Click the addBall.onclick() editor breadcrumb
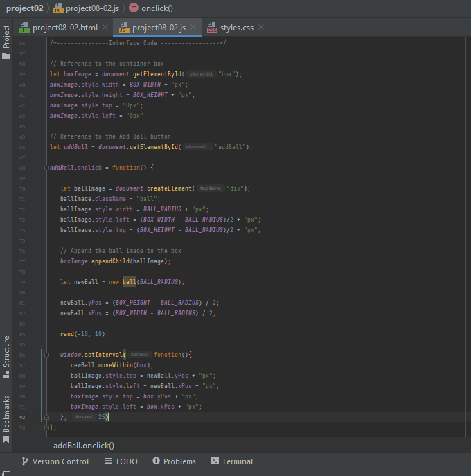This screenshot has width=471, height=476. click(84, 446)
